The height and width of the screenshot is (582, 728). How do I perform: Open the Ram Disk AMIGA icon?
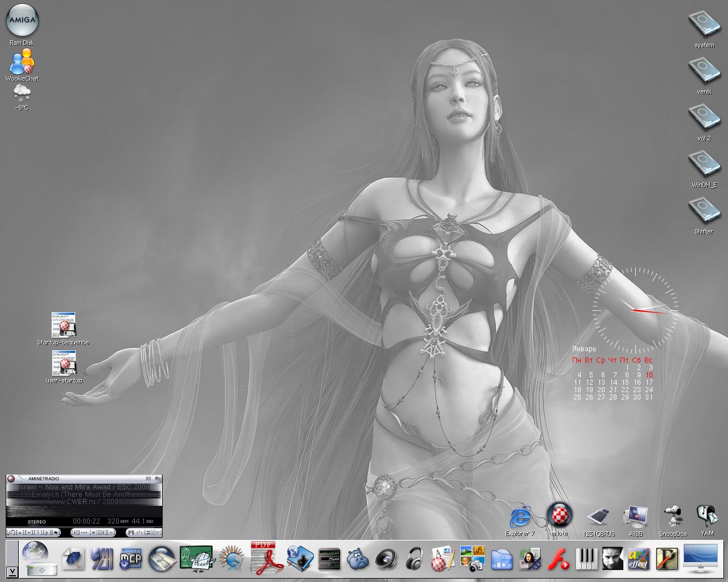click(x=22, y=19)
